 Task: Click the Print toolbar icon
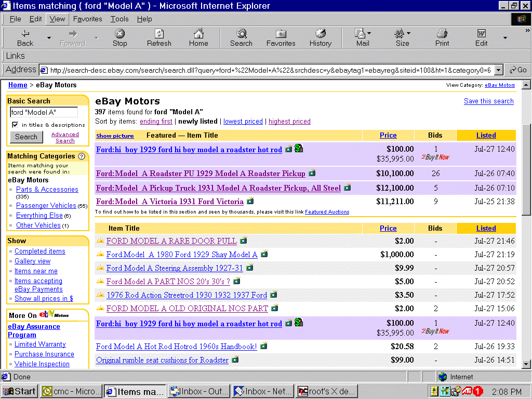(442, 34)
